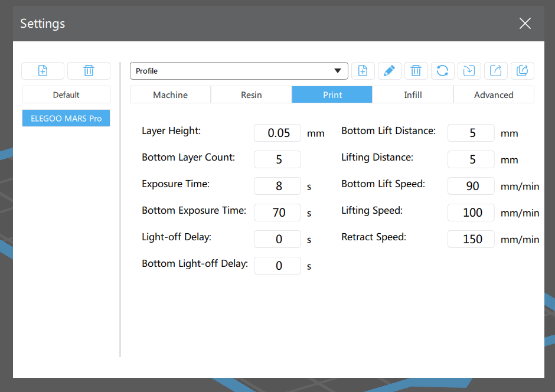Image resolution: width=555 pixels, height=392 pixels.
Task: Open the Resin tab
Action: pos(251,94)
